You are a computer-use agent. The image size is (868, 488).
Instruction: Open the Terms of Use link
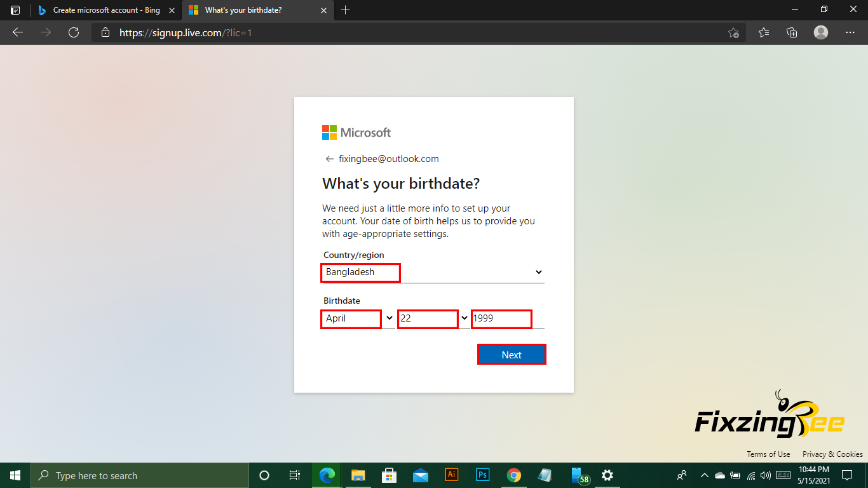point(768,454)
